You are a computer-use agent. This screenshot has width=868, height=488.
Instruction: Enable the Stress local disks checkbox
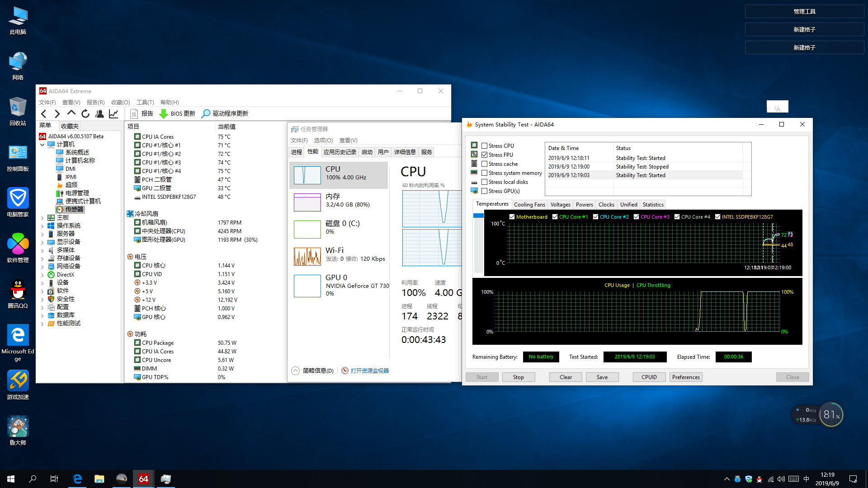coord(485,182)
